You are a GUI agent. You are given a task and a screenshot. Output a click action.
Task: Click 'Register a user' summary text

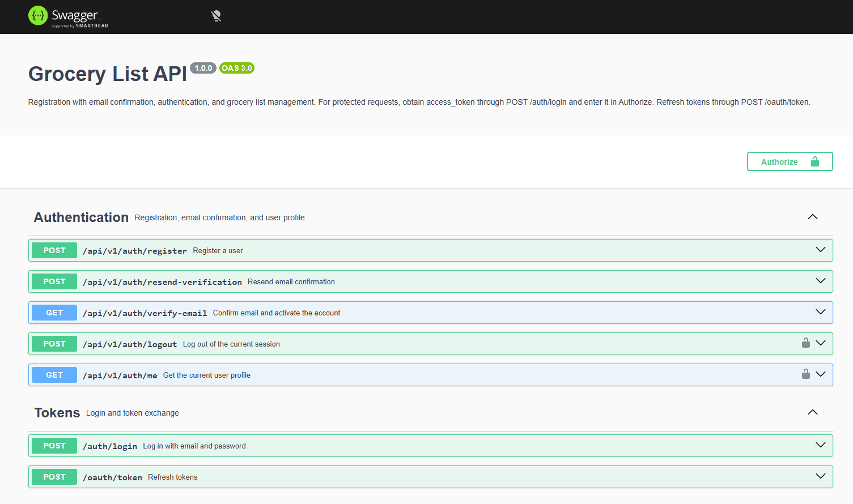click(x=218, y=251)
